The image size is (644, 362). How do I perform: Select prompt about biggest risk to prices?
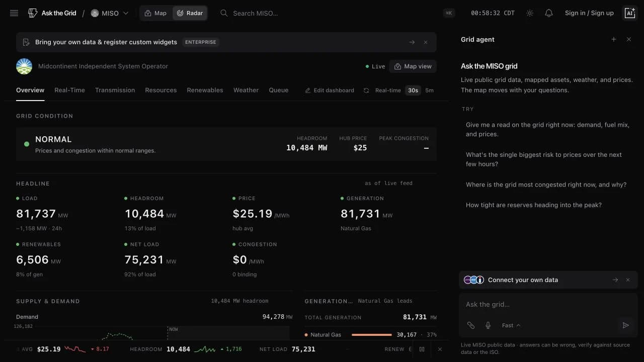[x=548, y=159]
